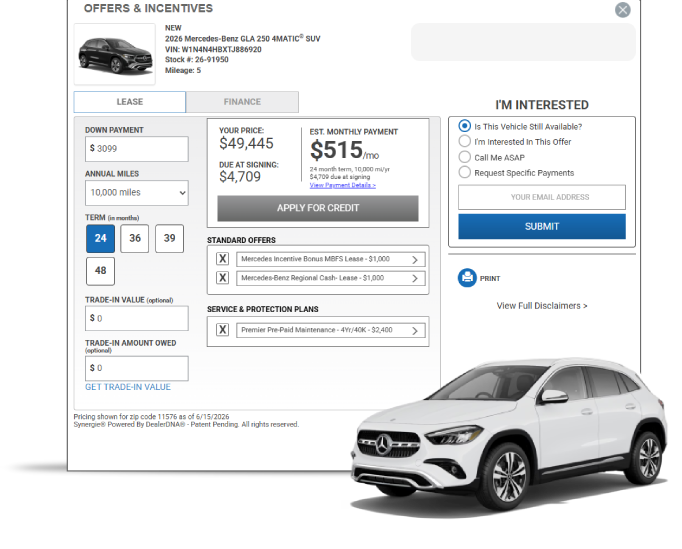682x549 pixels.
Task: Click the Print icon
Action: [x=467, y=278]
